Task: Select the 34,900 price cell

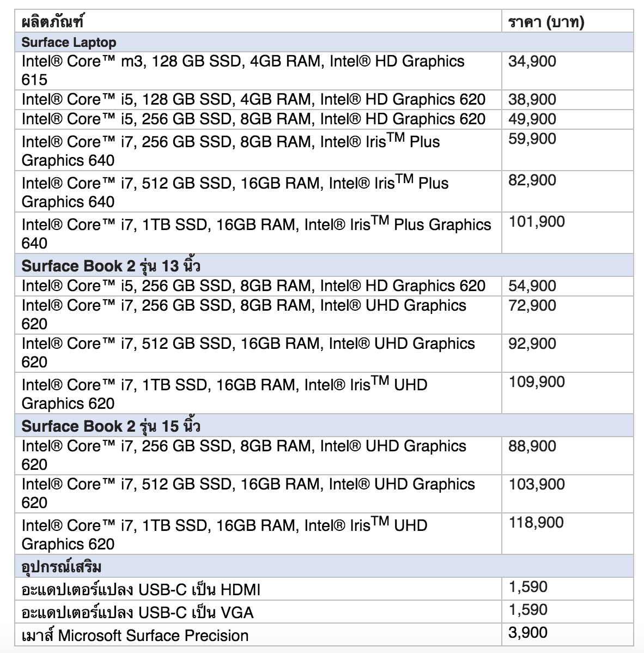Action: 532,62
